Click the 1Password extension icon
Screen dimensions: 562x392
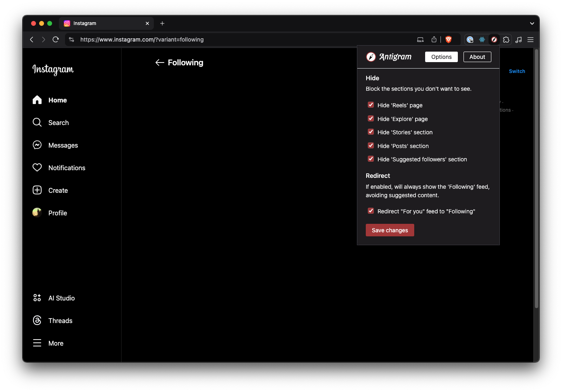point(470,40)
